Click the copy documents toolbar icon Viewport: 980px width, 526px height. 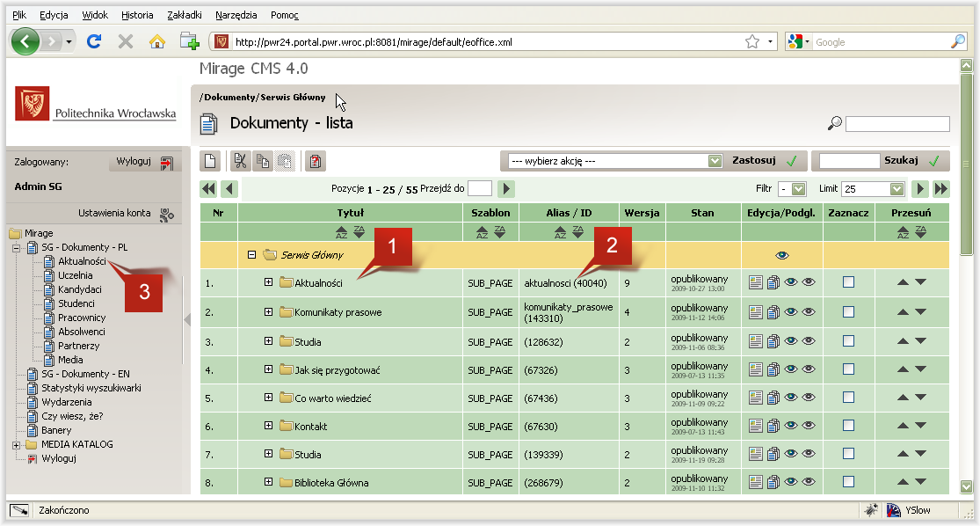(263, 161)
